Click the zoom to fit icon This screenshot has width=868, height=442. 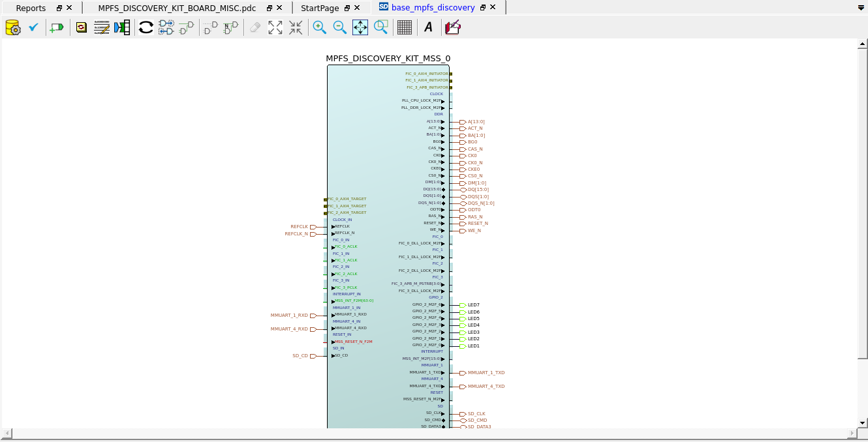pos(360,27)
